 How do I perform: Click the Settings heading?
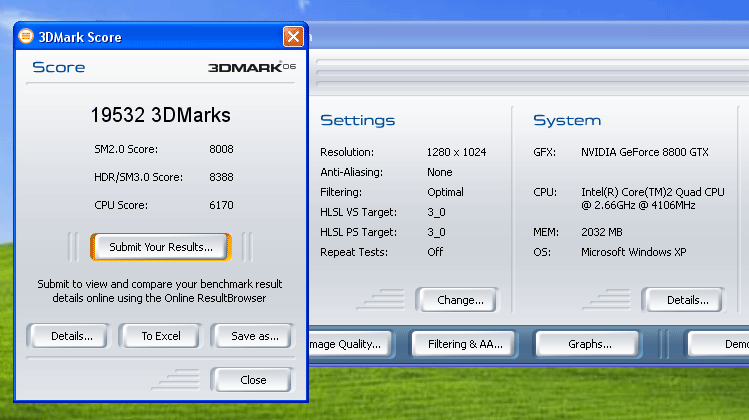tap(357, 120)
